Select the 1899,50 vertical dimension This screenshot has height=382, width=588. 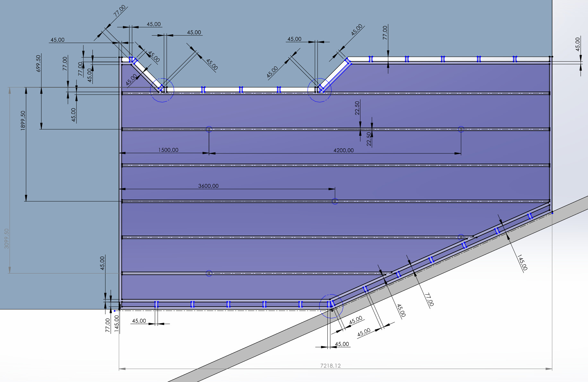coord(23,120)
